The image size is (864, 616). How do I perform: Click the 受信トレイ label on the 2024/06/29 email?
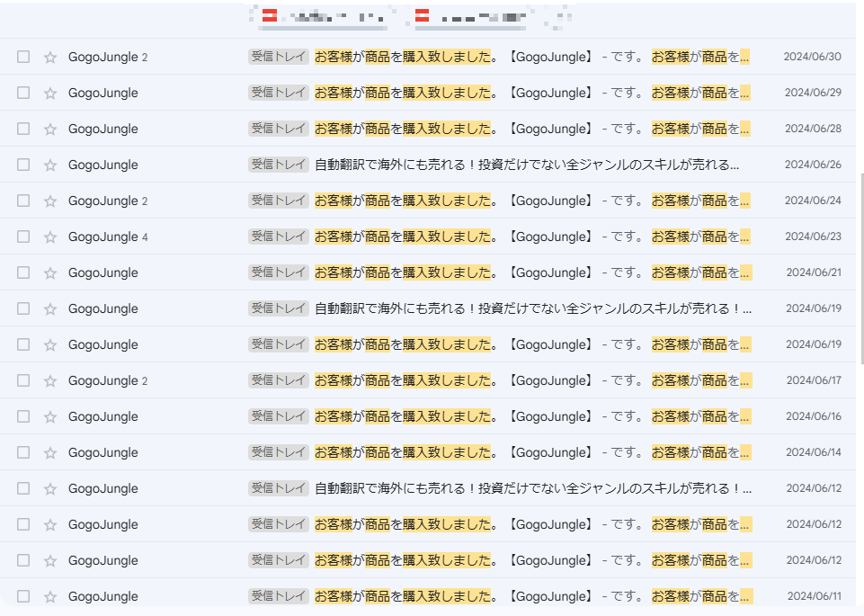[278, 93]
